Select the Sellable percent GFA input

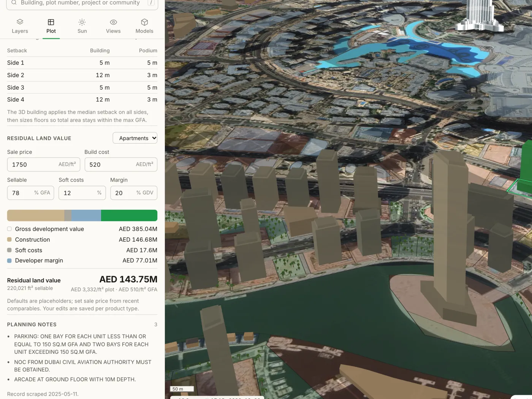coord(30,193)
